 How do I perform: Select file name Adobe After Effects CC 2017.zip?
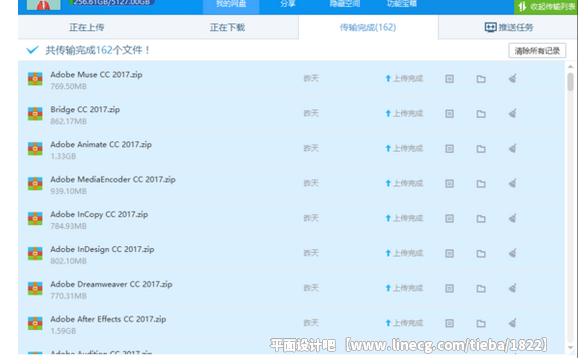click(108, 319)
